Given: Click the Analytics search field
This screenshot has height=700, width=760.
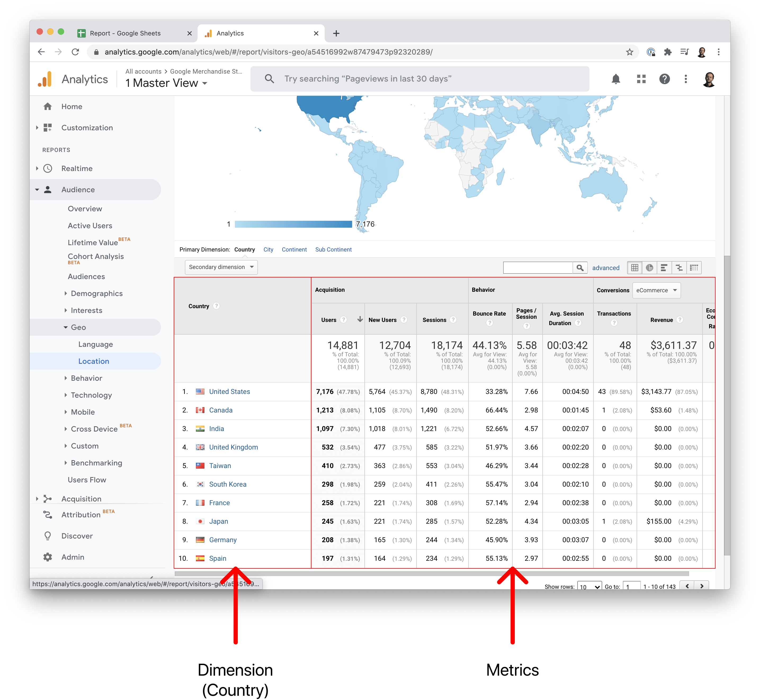Looking at the screenshot, I should (420, 79).
